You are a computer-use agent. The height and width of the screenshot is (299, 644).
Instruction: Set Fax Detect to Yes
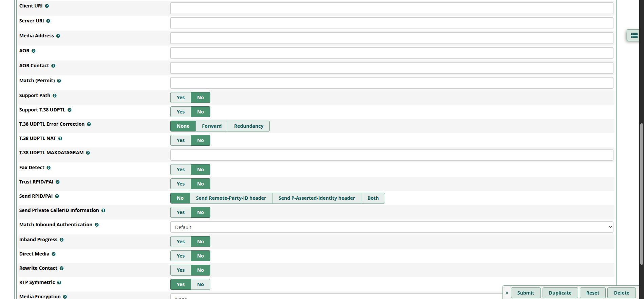coord(181,170)
